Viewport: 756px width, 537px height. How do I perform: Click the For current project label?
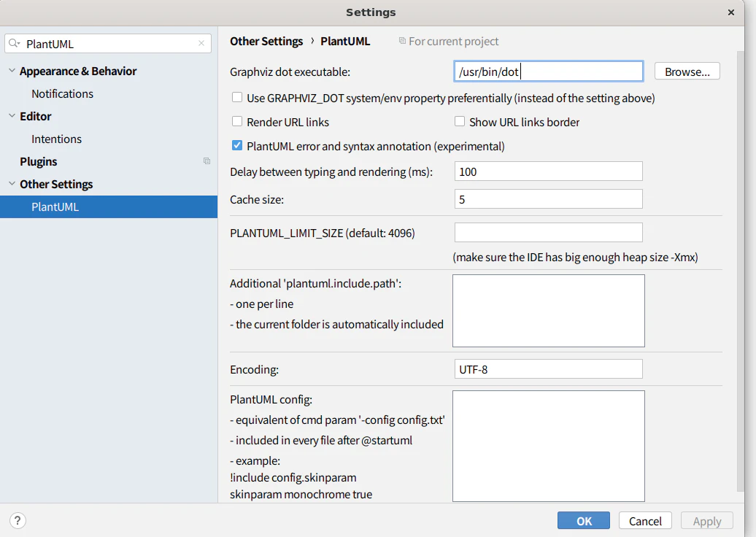click(454, 42)
